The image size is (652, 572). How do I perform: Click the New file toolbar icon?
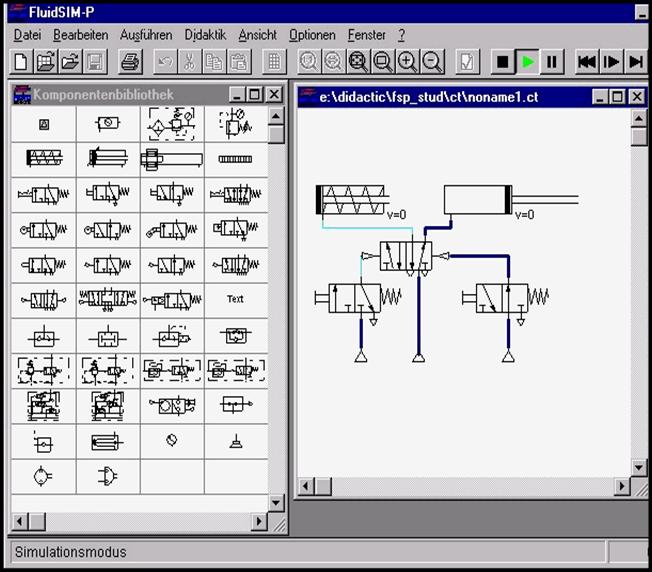pyautogui.click(x=21, y=62)
